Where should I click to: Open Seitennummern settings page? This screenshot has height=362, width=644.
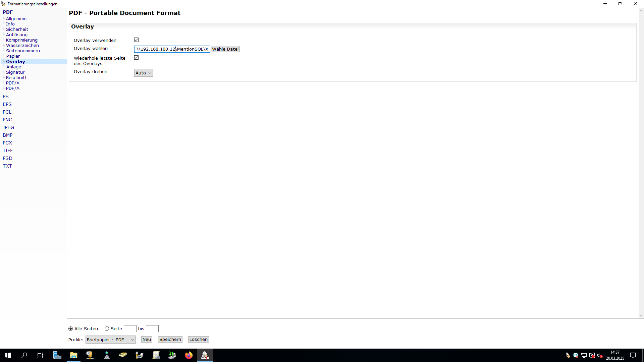[x=23, y=51]
